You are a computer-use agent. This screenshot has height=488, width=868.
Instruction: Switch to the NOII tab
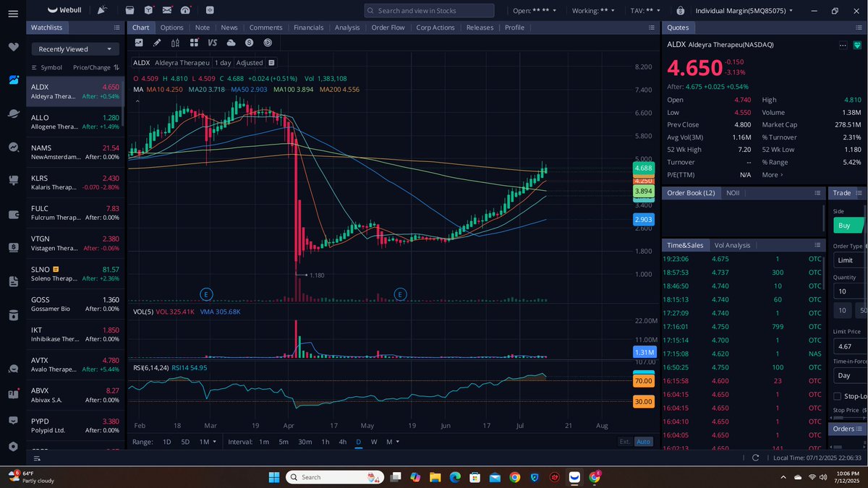[733, 193]
